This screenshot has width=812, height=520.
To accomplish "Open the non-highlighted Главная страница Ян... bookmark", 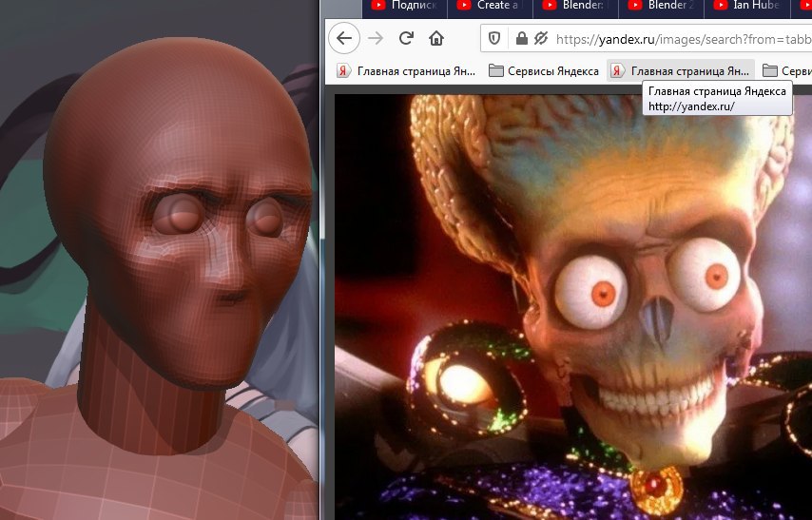I will pos(406,71).
